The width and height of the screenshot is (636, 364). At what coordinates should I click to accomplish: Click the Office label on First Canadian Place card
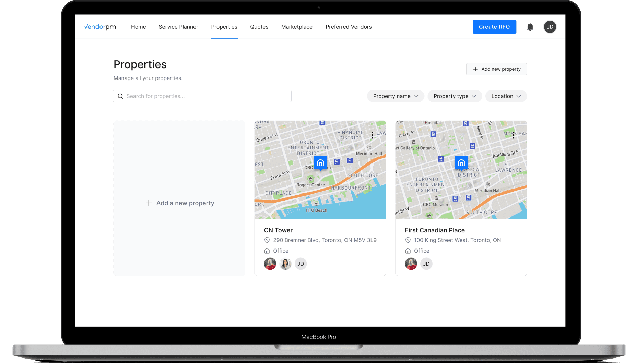422,251
